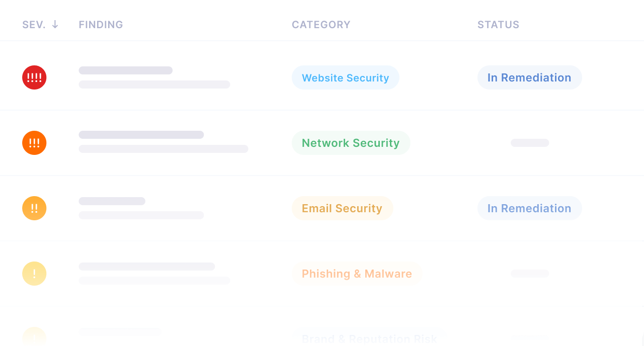
Task: Click the CATEGORY column header
Action: click(321, 25)
